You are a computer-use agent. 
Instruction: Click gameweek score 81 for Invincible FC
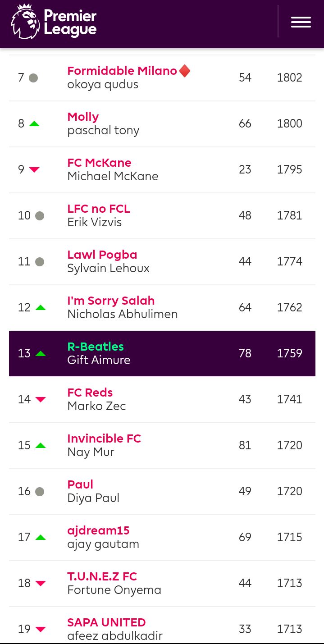coord(245,445)
